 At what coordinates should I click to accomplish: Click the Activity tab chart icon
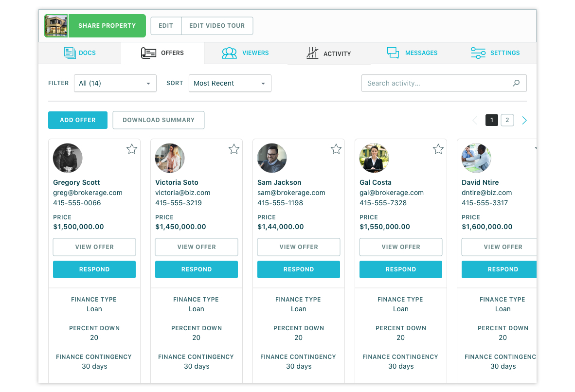click(312, 53)
